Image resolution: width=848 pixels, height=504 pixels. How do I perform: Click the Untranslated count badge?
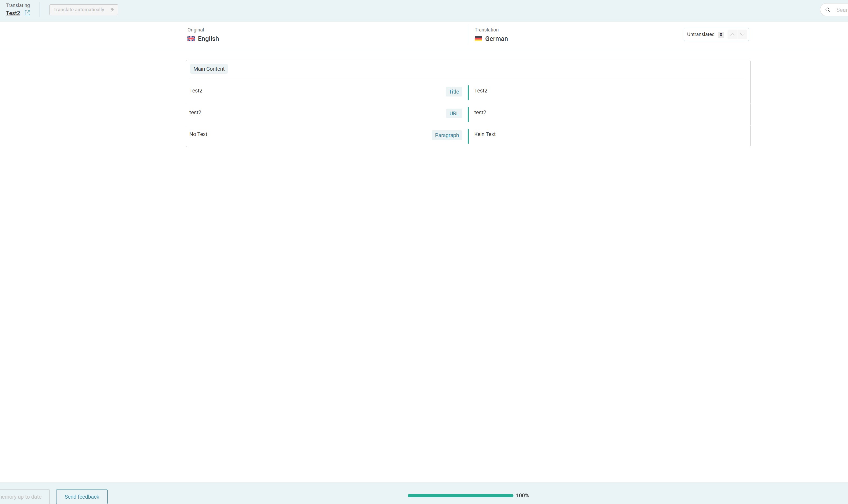pyautogui.click(x=721, y=35)
